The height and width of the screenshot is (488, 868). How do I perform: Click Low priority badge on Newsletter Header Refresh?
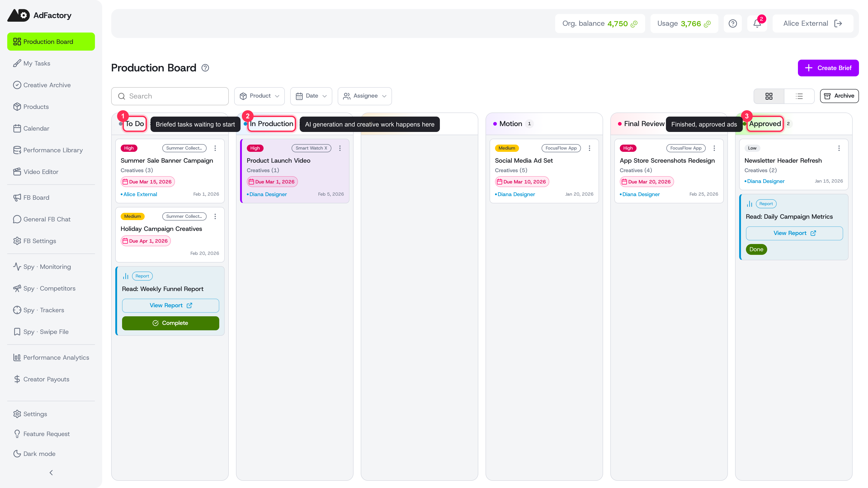point(752,148)
